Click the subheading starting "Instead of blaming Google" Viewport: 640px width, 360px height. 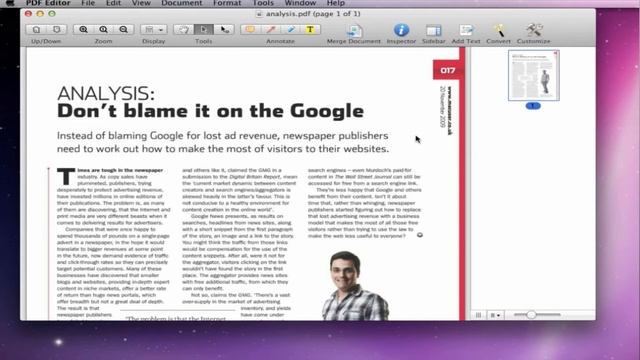click(x=223, y=142)
